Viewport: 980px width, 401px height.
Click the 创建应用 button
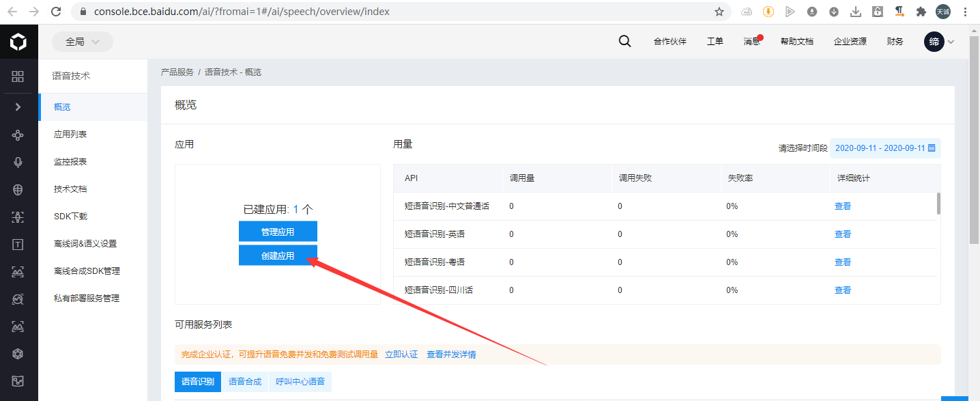click(x=278, y=255)
